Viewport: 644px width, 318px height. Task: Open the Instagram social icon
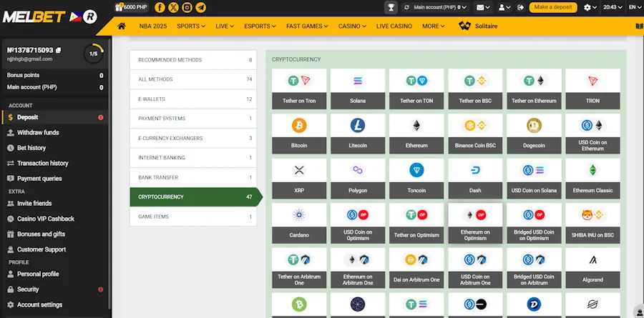pyautogui.click(x=187, y=7)
